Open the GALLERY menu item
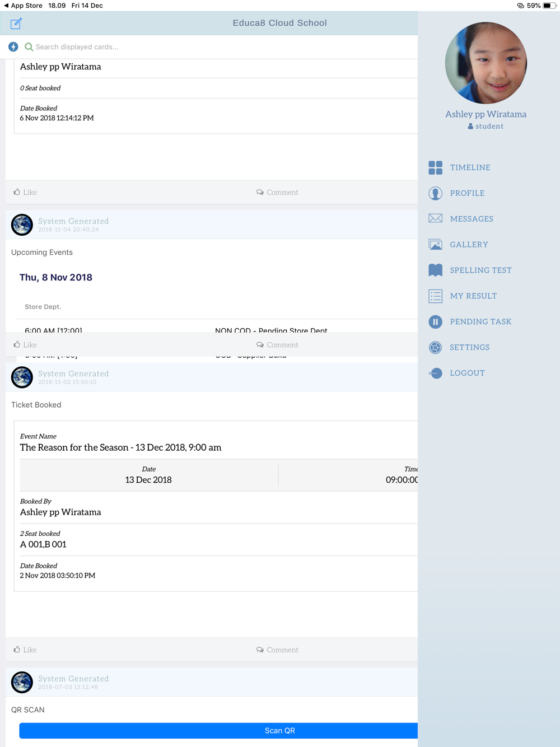Image resolution: width=560 pixels, height=747 pixels. pyautogui.click(x=469, y=245)
